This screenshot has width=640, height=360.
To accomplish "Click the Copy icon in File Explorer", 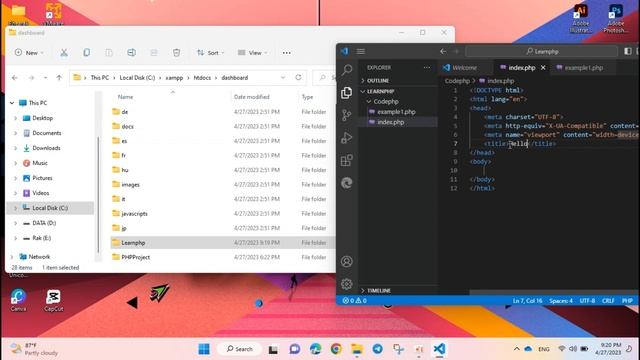I will 87,53.
